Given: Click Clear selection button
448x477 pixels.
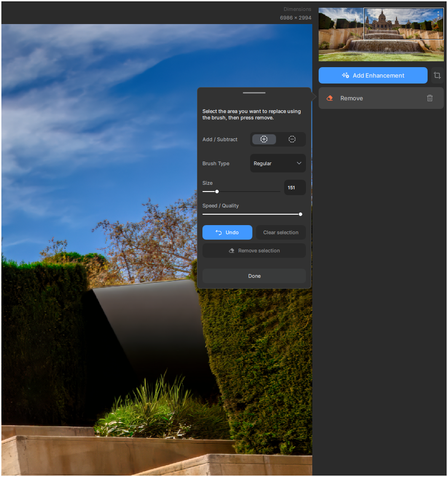Looking at the screenshot, I should point(281,232).
